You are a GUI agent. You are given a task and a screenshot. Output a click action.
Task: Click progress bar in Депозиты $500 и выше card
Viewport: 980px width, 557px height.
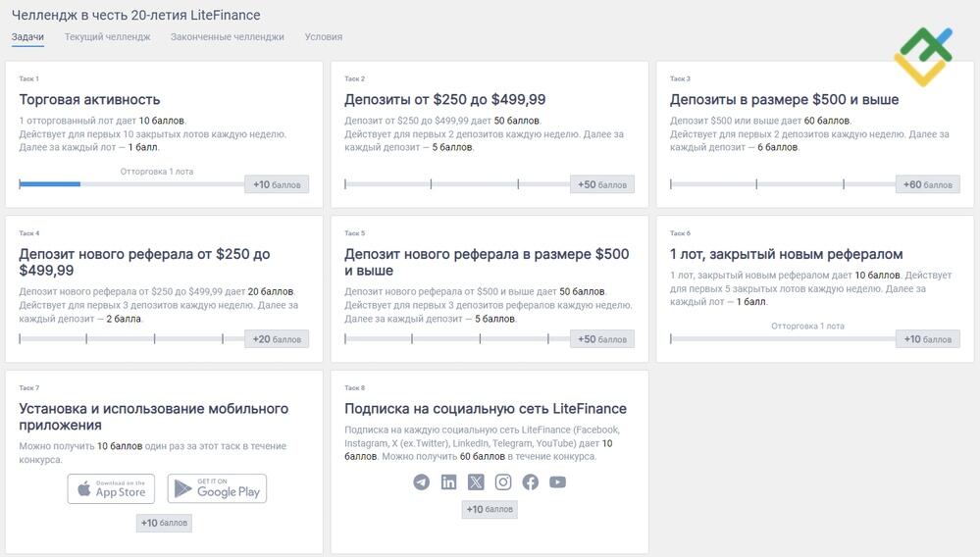click(783, 184)
